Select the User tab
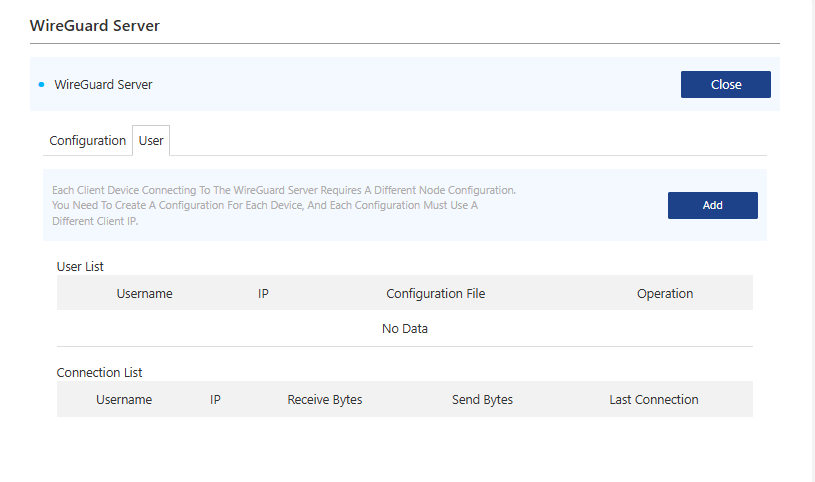815x482 pixels. tap(151, 141)
